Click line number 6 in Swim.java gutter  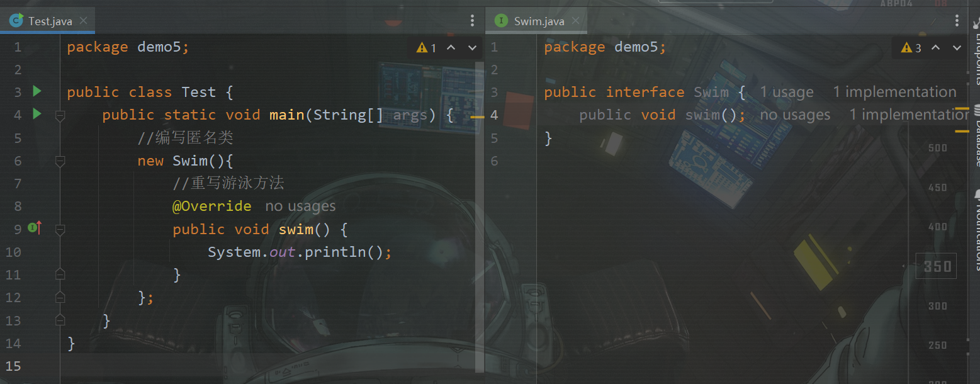[494, 161]
